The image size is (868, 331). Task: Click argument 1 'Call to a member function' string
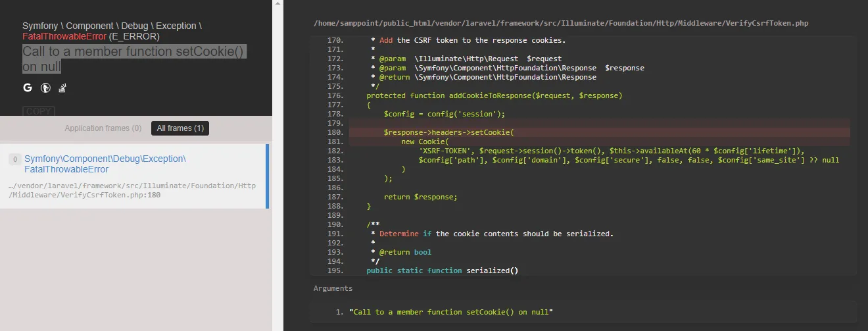[x=451, y=312]
